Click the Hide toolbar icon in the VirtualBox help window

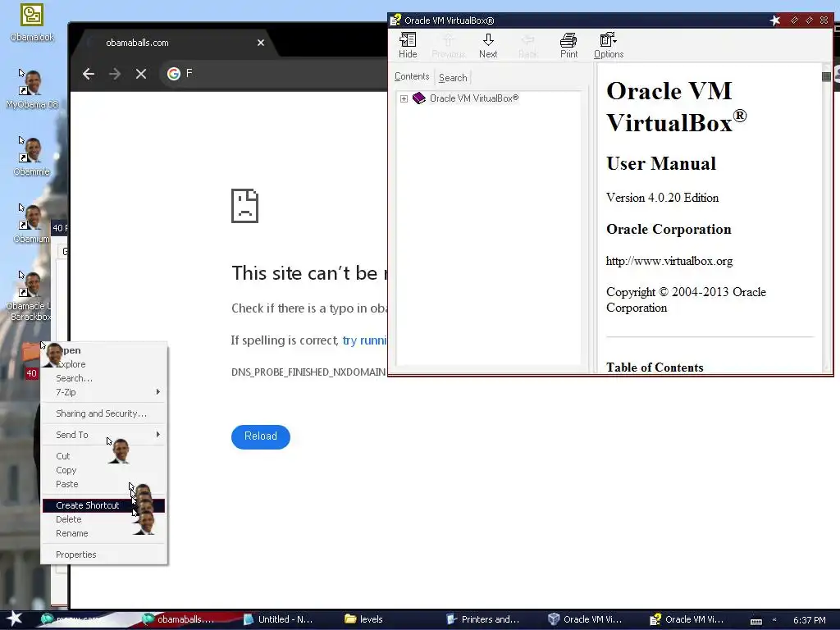(x=408, y=45)
